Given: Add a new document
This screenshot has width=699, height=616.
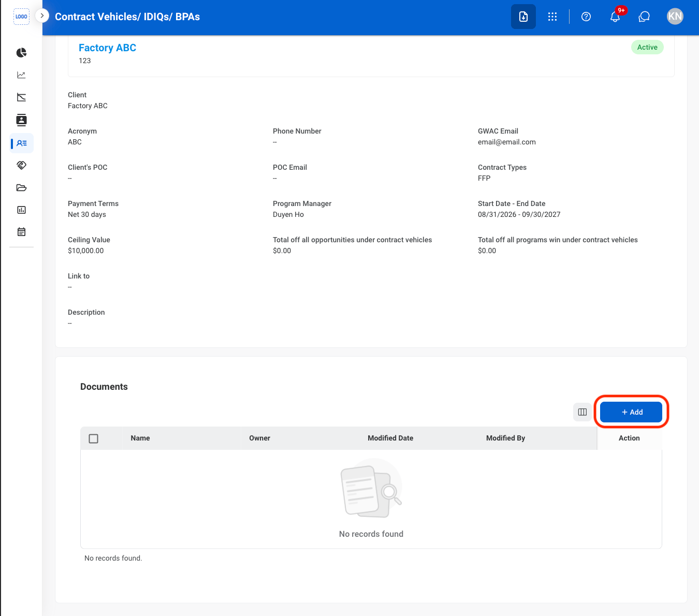Looking at the screenshot, I should (x=631, y=412).
